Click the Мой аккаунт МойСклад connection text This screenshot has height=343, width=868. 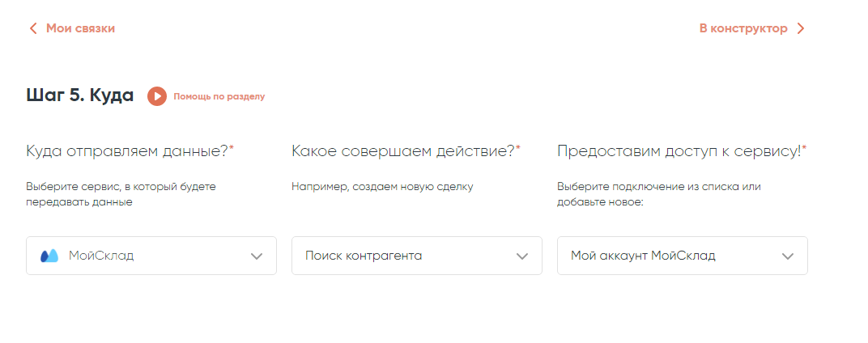pos(643,256)
